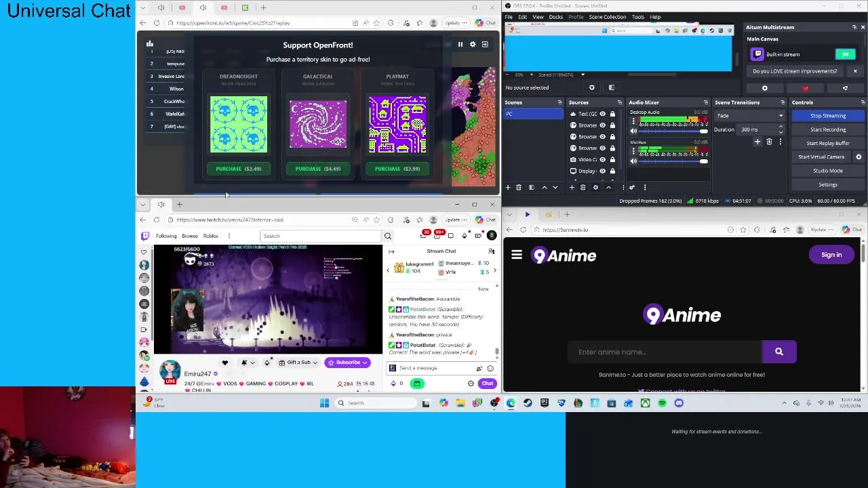
Task: Mute Mic/Aux in OBS mixer
Action: (x=633, y=161)
